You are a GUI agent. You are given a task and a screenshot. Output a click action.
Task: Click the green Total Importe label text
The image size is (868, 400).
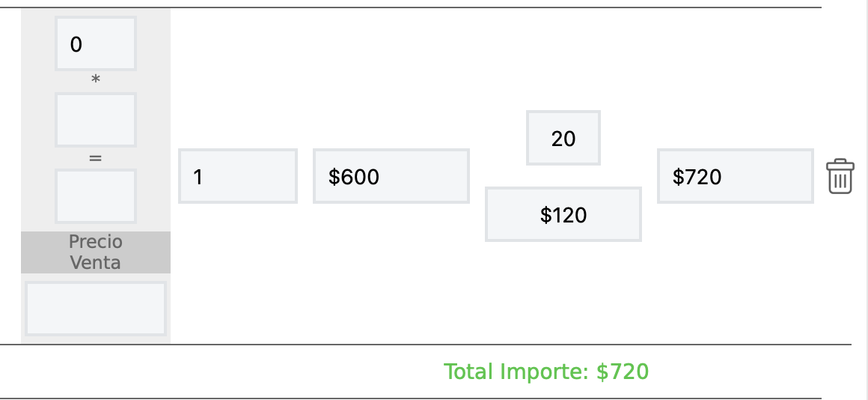click(x=518, y=372)
